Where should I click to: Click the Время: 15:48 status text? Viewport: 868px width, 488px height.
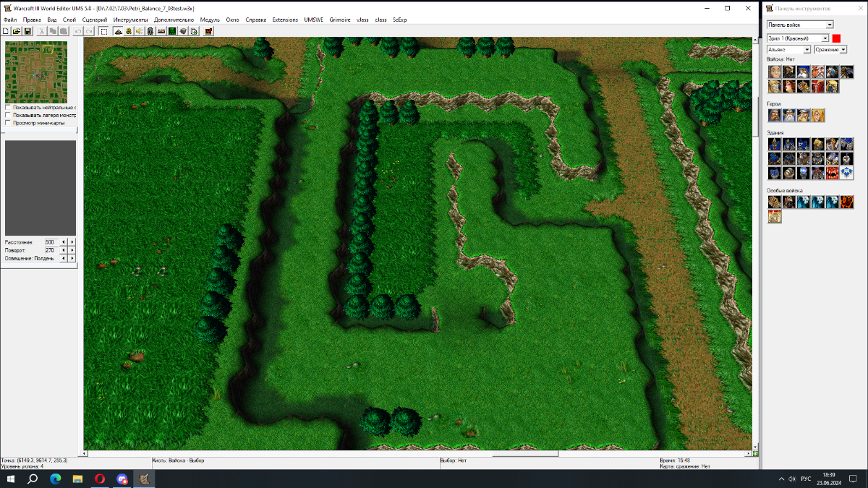pyautogui.click(x=675, y=460)
